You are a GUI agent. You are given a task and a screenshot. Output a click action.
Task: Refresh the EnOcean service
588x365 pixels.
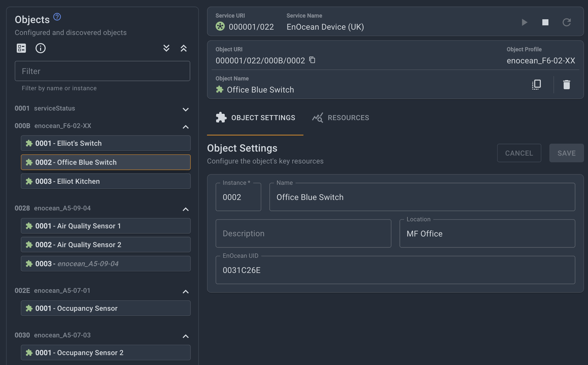coord(567,22)
